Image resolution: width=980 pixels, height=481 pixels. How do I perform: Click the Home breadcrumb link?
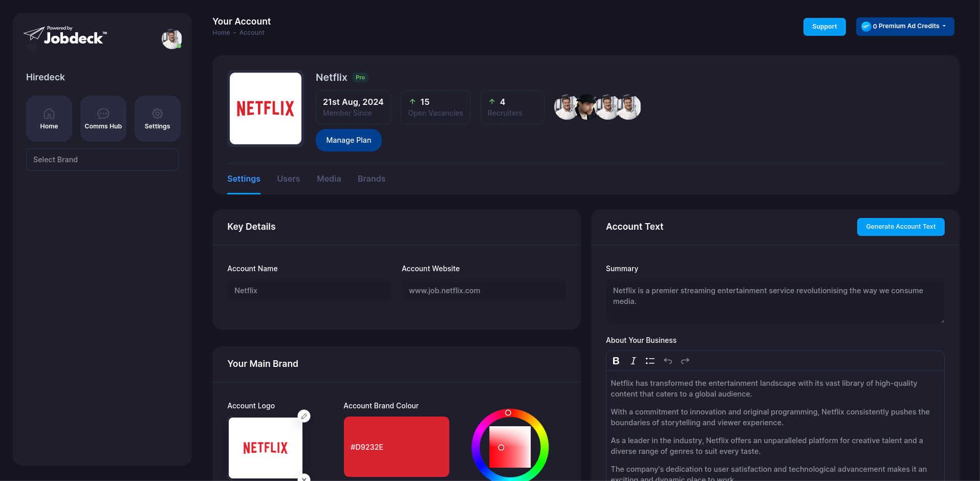[x=221, y=33]
